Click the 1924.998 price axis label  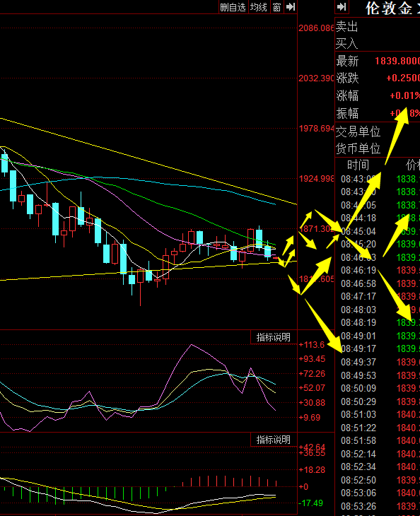pos(316,179)
